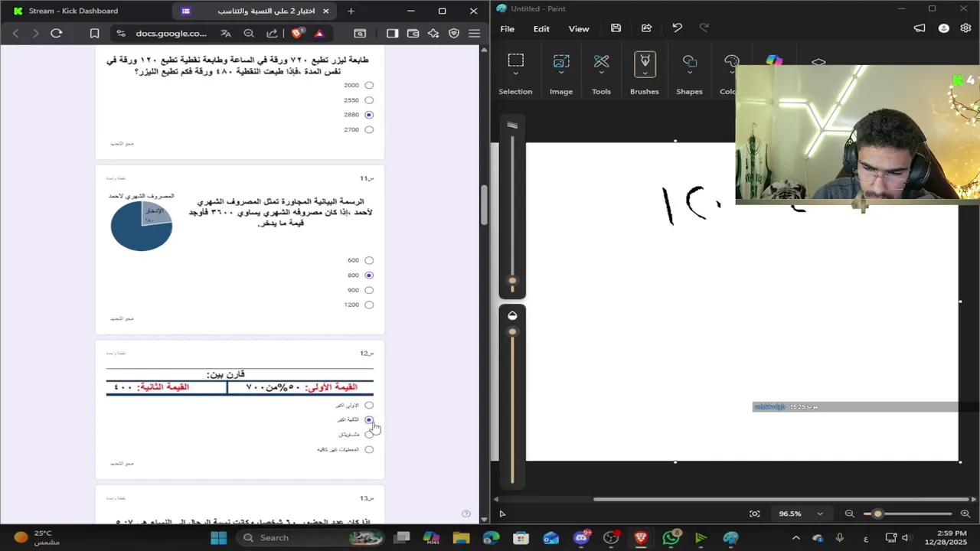
Task: Select the Tools pencil-and-brush icon in Paint
Action: (601, 60)
